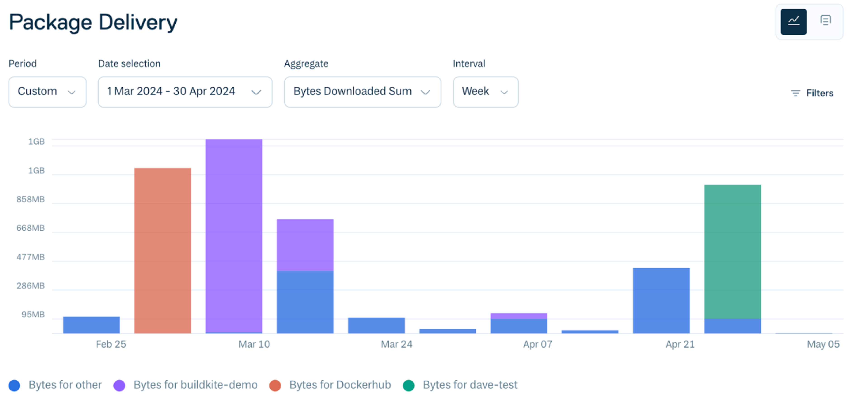Toggle the Bytes for other legend dot
The height and width of the screenshot is (402, 868).
(14, 386)
